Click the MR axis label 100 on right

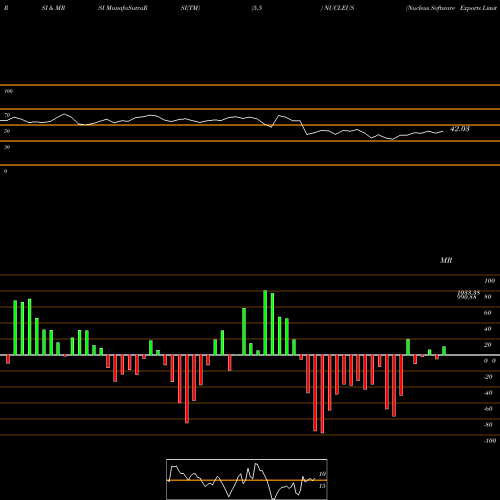pos(490,281)
